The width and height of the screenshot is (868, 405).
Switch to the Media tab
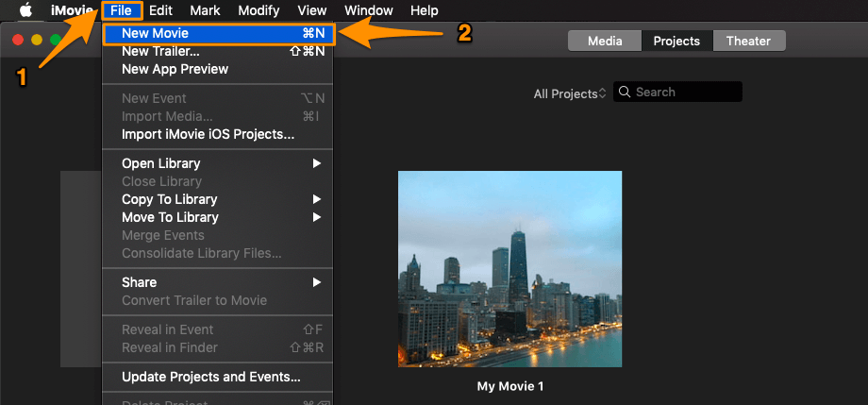(x=605, y=41)
